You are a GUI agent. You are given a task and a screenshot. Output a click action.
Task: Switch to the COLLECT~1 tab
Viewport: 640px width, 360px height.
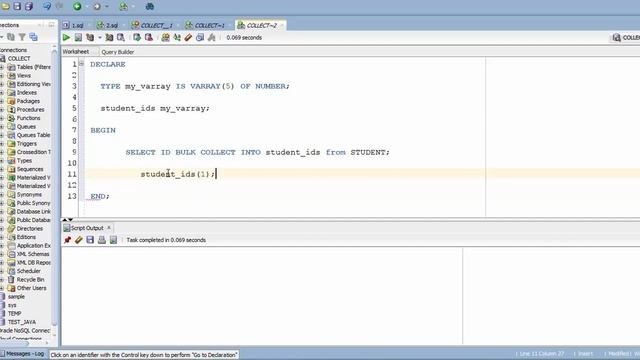click(x=205, y=25)
